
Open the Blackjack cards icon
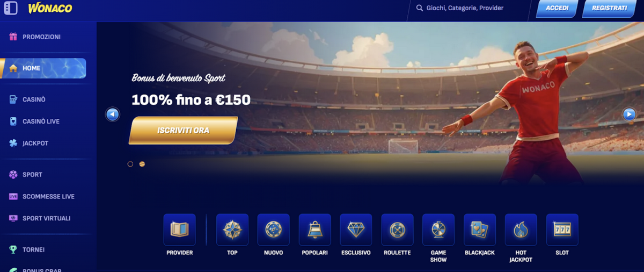(480, 230)
